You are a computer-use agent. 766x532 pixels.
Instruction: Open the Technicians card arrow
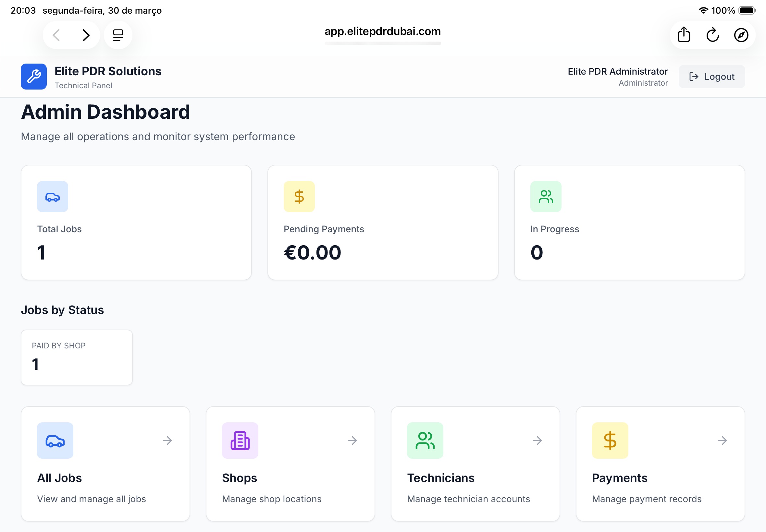(x=537, y=440)
